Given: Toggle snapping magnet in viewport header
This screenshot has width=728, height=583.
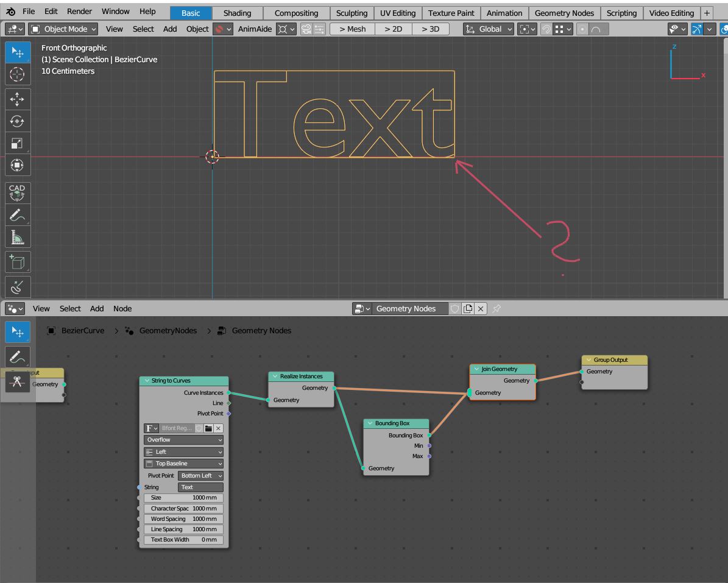Looking at the screenshot, I should pos(546,29).
